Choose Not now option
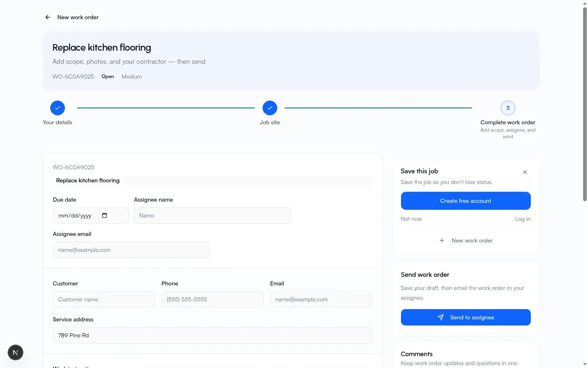588x368 pixels. (411, 219)
